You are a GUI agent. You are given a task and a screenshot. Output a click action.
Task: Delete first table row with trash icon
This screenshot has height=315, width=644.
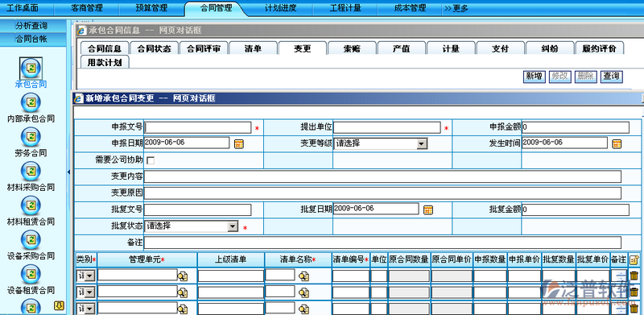pos(634,276)
